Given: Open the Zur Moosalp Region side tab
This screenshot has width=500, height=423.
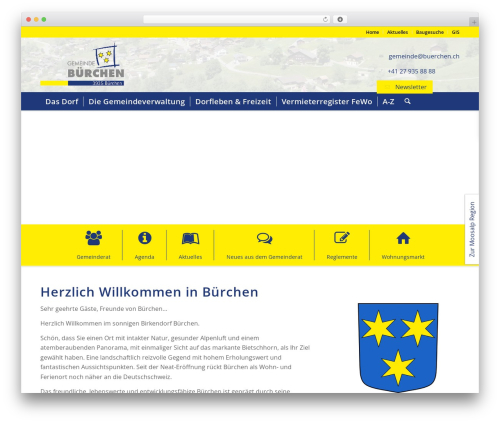Looking at the screenshot, I should (x=472, y=229).
